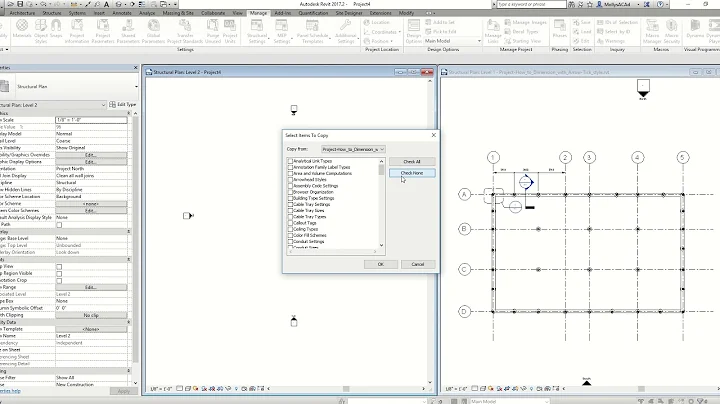The image size is (720, 404).
Task: Check the Color Fill Schemes checkbox
Action: tap(290, 235)
